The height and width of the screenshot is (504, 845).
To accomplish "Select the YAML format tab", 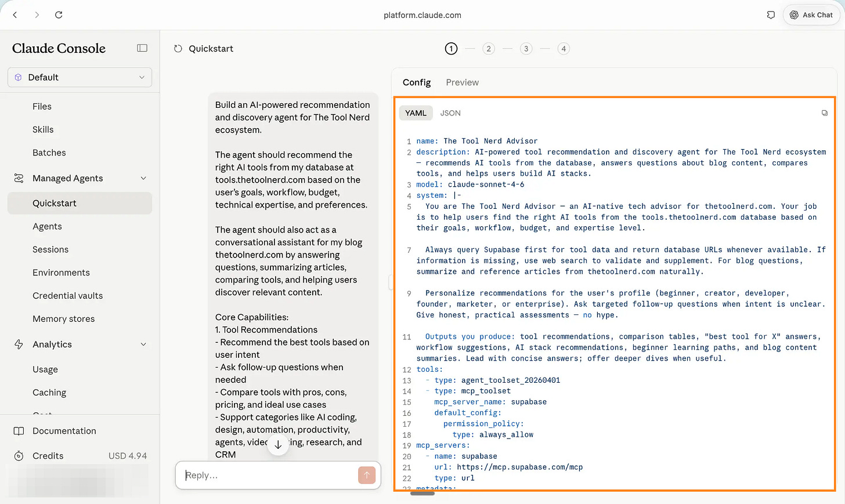I will pyautogui.click(x=416, y=113).
